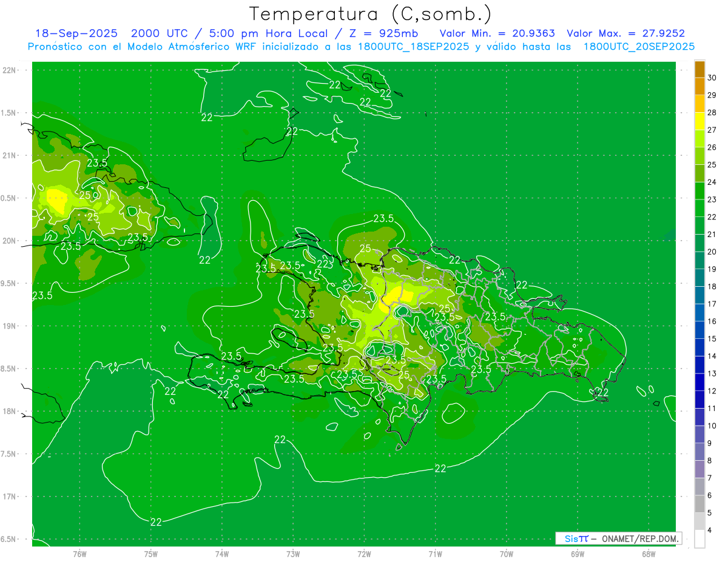
Task: Click the "70W" longitude axis label
Action: pos(507,554)
